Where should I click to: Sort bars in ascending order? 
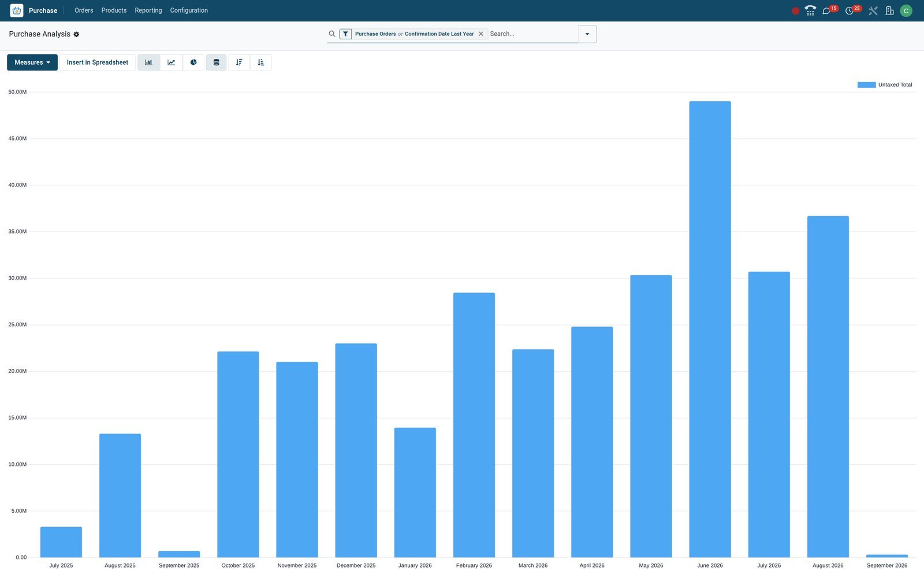click(261, 62)
